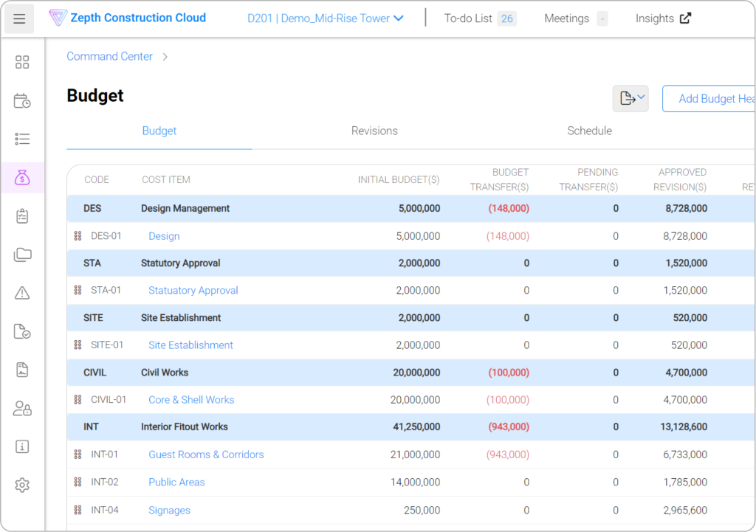Select the task list icon in sidebar
The image size is (756, 532).
pyautogui.click(x=21, y=139)
